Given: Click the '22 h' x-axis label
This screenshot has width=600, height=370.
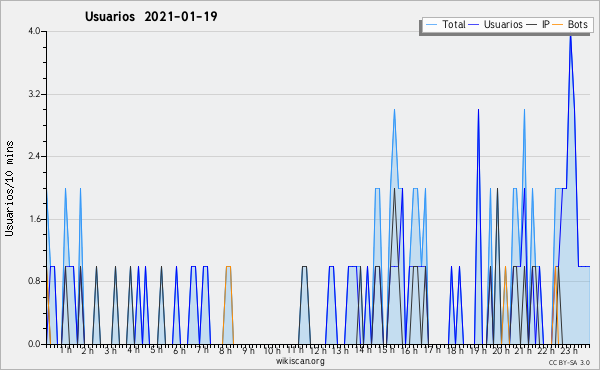Looking at the screenshot, I should 546,350.
